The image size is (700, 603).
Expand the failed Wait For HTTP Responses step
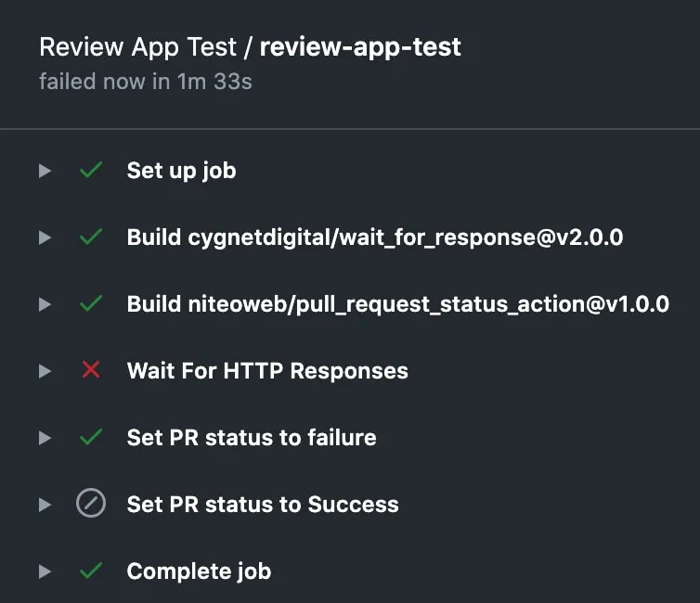coord(45,371)
